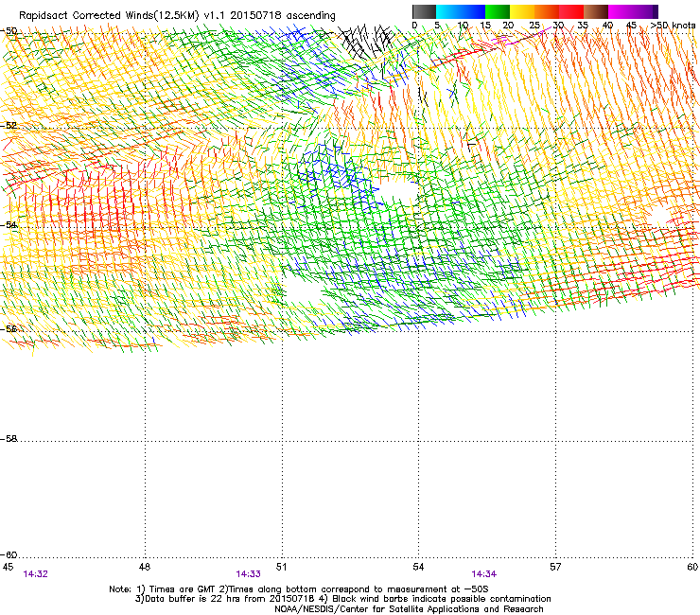
Task: Click the black contaminated wind barbs cluster near the top
Action: click(367, 42)
